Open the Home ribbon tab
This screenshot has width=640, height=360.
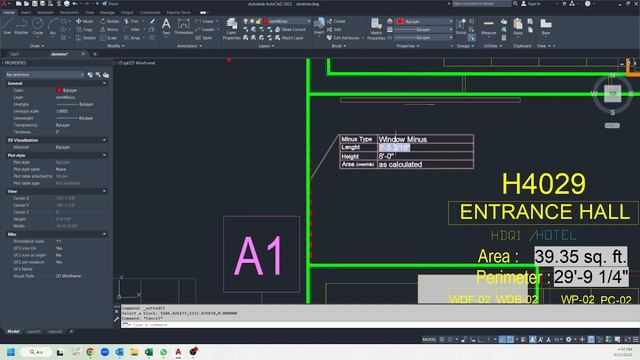point(9,12)
